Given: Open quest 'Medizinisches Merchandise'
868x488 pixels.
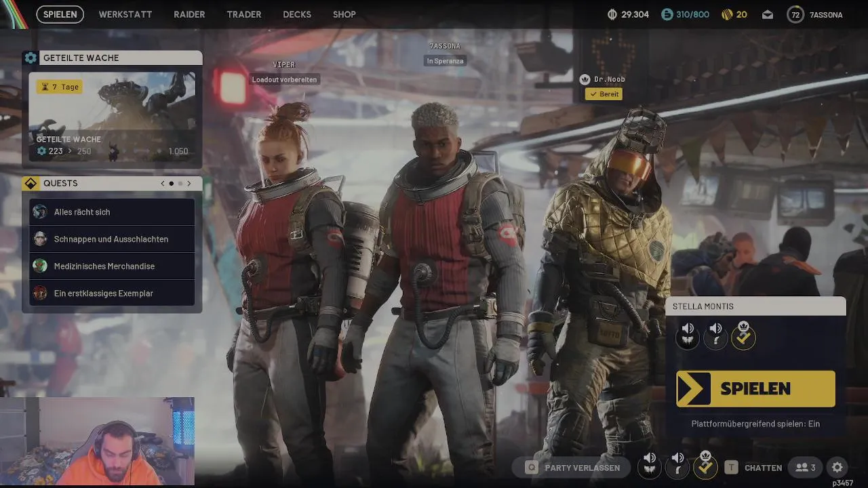Looking at the screenshot, I should coord(112,266).
